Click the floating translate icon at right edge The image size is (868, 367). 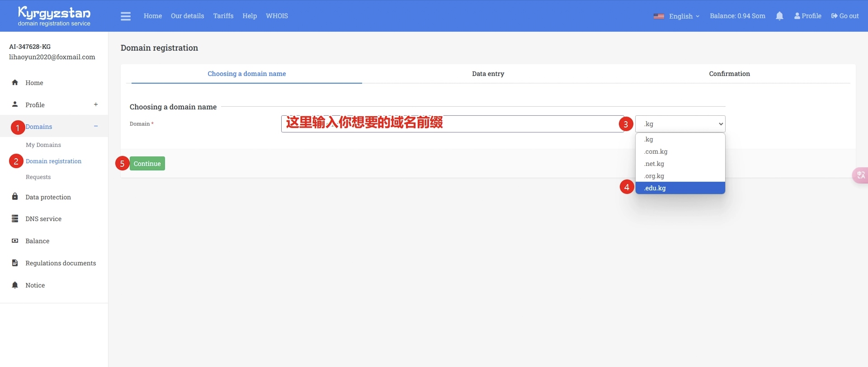coord(860,175)
